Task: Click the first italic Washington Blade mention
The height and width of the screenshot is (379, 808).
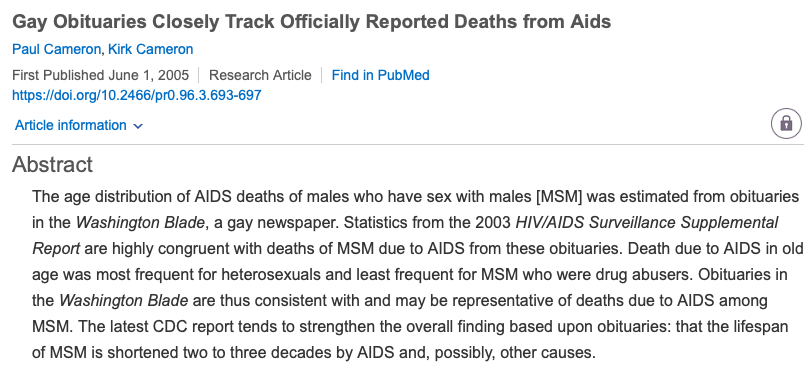Action: (140, 223)
